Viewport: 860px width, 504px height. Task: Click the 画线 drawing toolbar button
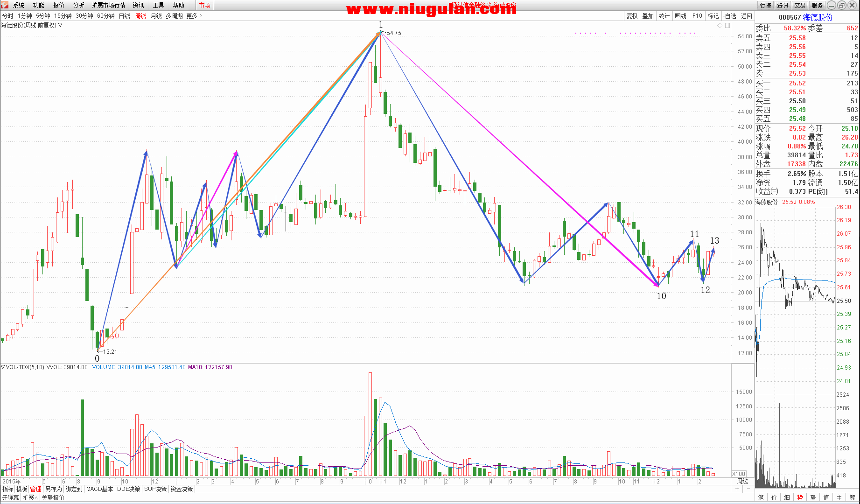tap(681, 16)
